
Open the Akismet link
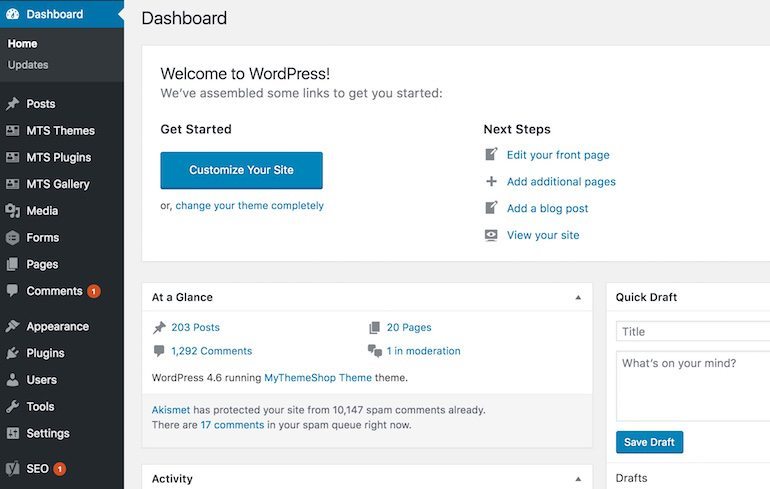coord(170,410)
